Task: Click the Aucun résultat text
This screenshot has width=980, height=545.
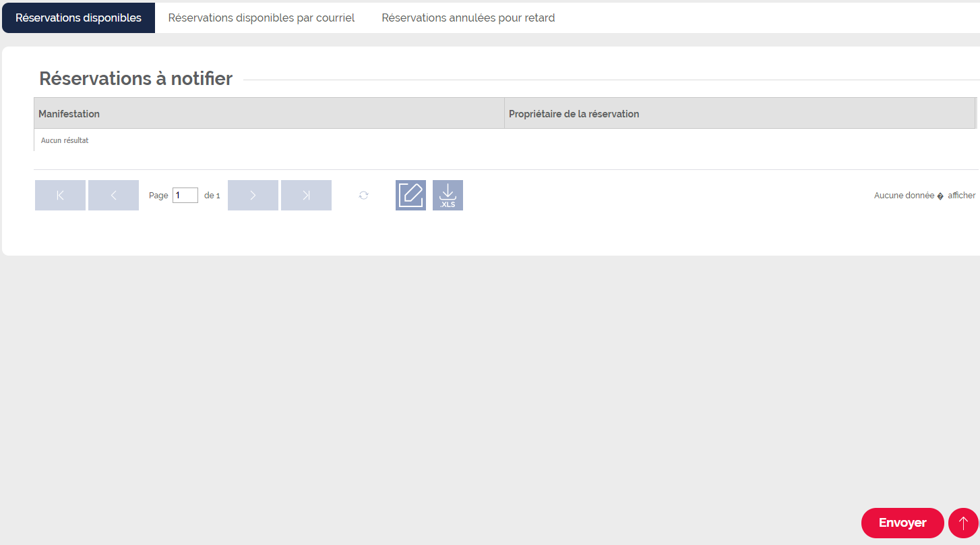Action: [x=65, y=140]
